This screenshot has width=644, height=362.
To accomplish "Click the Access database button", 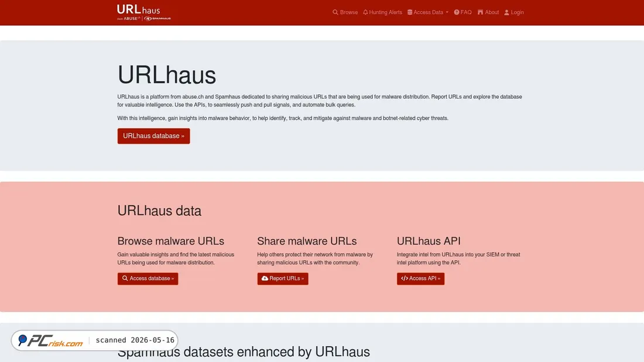I will (x=148, y=279).
